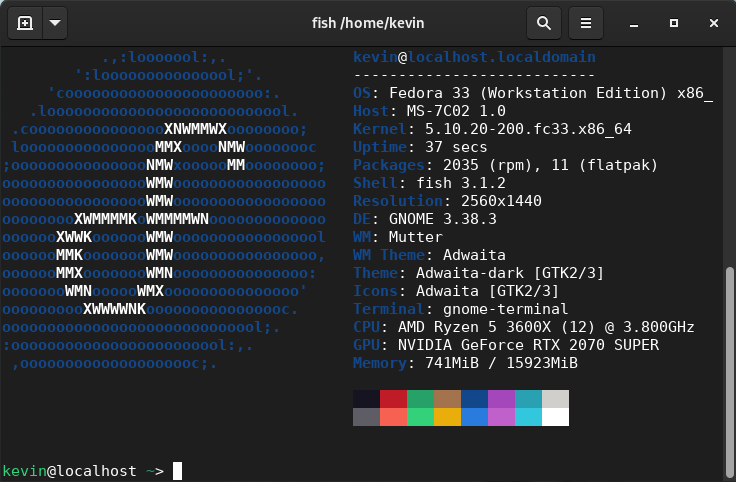The image size is (736, 482).
Task: Click the white color block
Action: 555,417
